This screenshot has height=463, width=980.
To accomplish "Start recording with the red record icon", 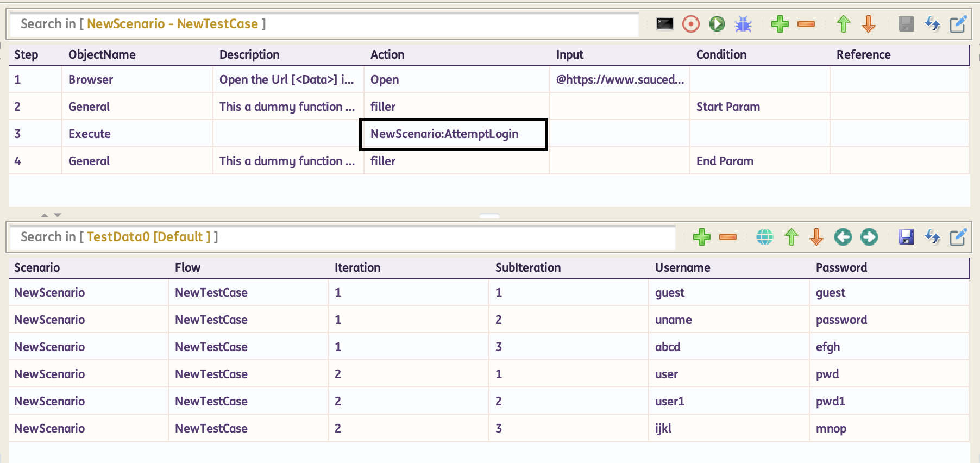I will pos(691,24).
